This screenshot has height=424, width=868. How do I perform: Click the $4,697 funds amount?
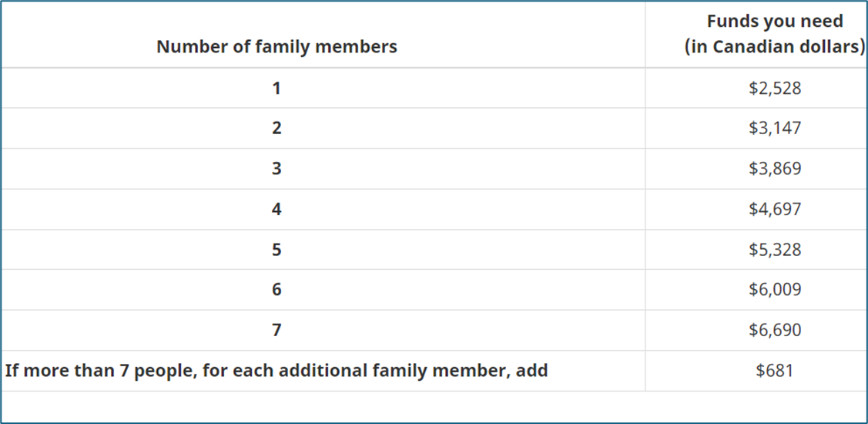pyautogui.click(x=775, y=210)
